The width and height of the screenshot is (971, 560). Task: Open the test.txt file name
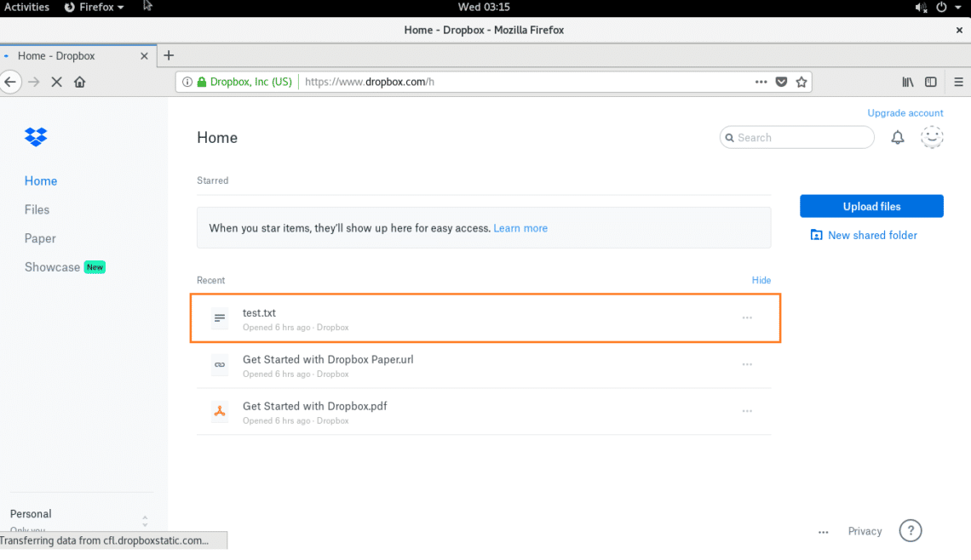pyautogui.click(x=259, y=313)
